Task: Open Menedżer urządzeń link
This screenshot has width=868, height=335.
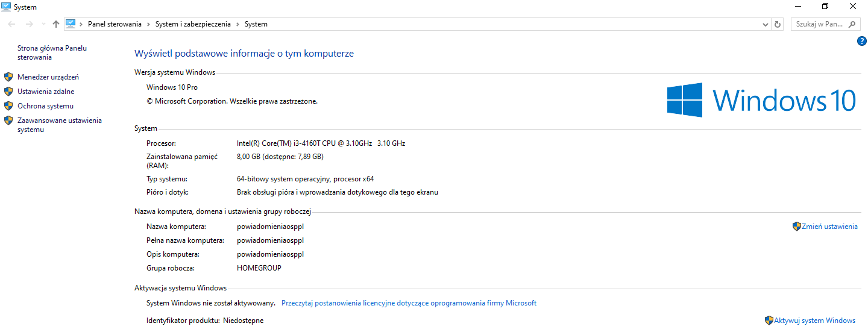Action: 48,77
